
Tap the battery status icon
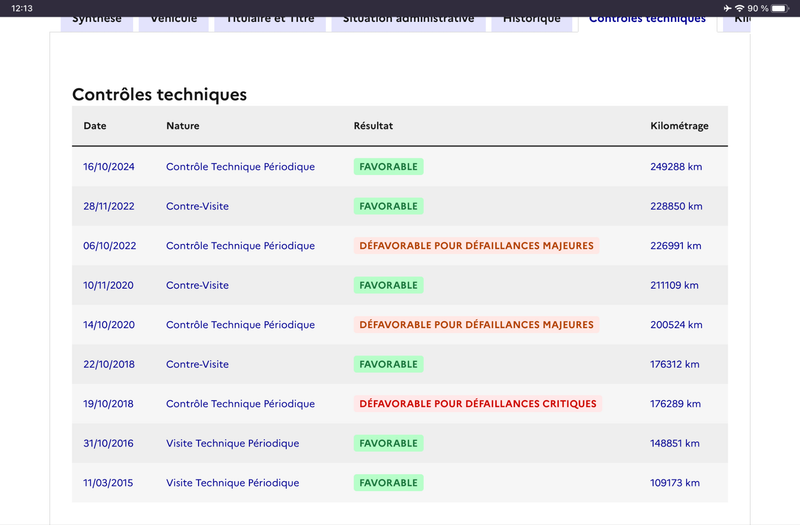tap(780, 8)
